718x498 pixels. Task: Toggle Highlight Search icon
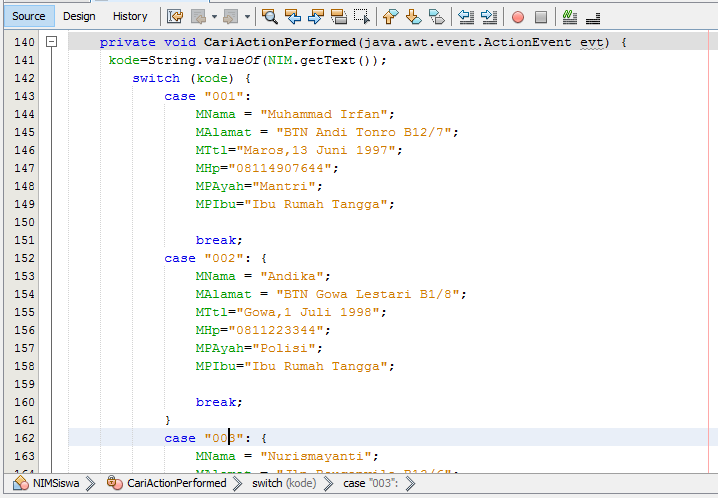click(x=339, y=17)
